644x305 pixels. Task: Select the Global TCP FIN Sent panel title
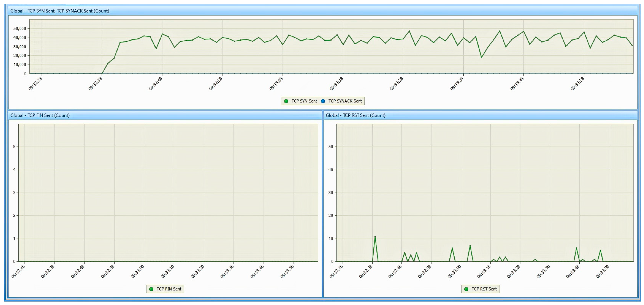40,115
